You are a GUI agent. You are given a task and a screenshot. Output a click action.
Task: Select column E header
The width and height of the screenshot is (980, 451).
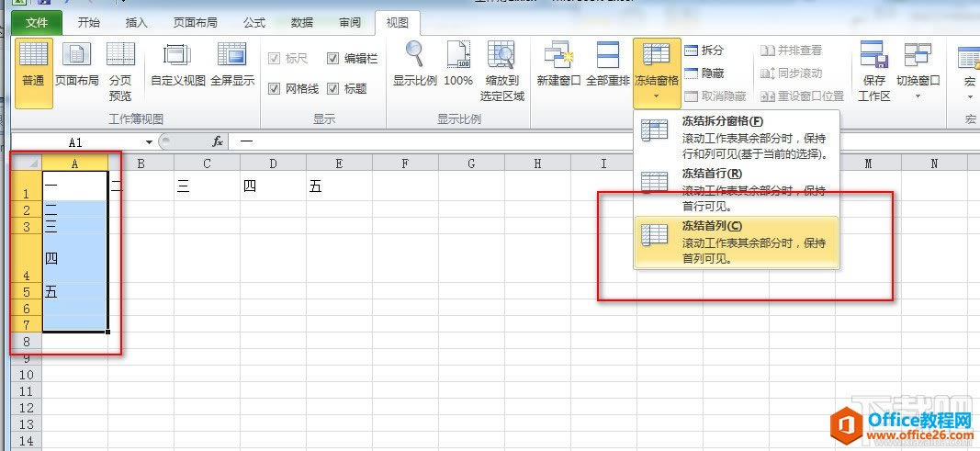tap(340, 163)
